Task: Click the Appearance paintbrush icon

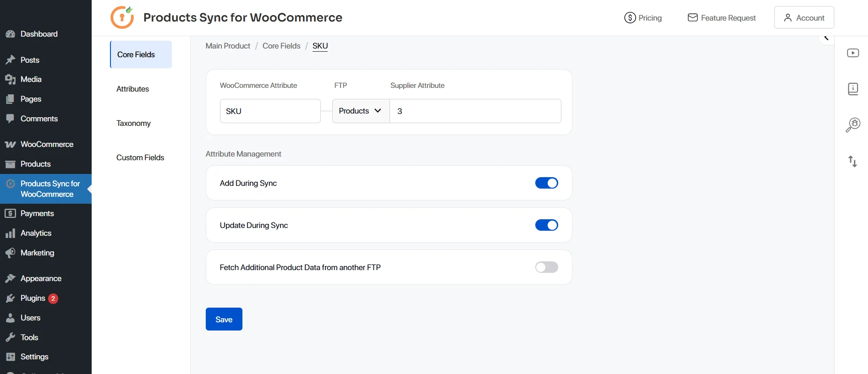Action: (x=10, y=278)
